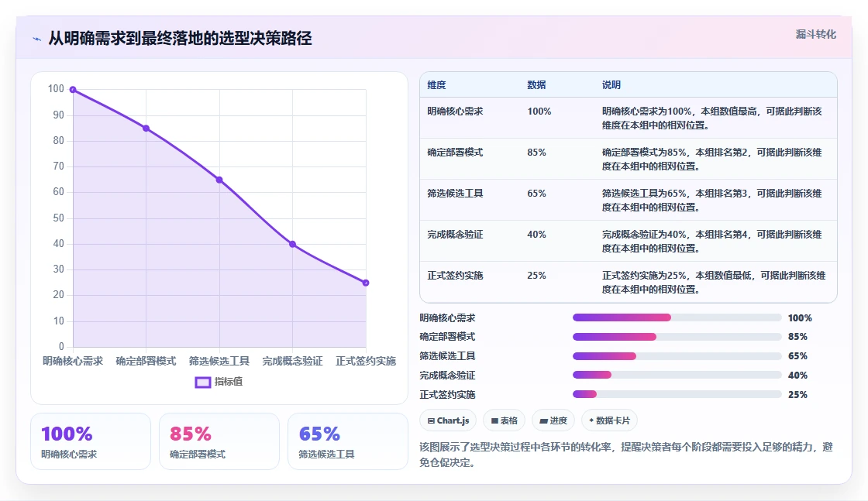868x501 pixels.
Task: Select the 完成概念验证 table row cell
Action: 455,235
